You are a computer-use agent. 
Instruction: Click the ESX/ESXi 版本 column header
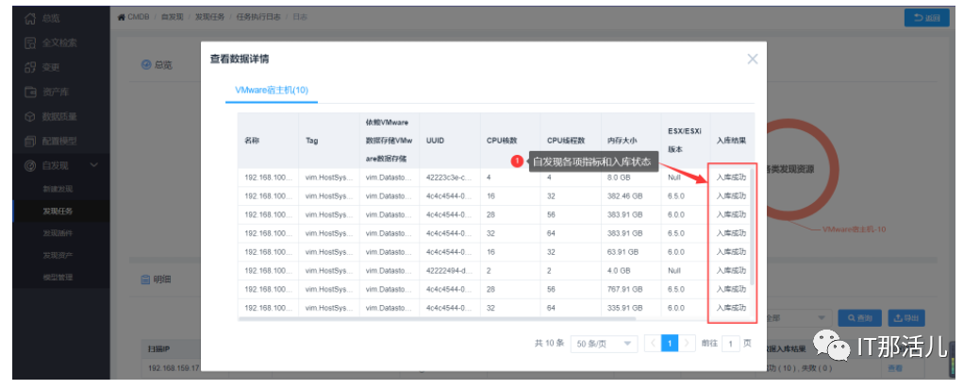coord(685,141)
